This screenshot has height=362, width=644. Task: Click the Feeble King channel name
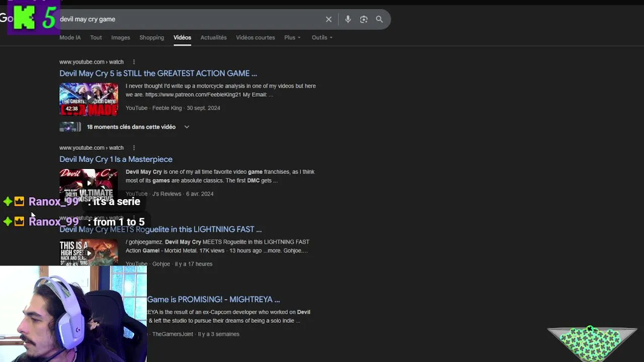pyautogui.click(x=167, y=108)
